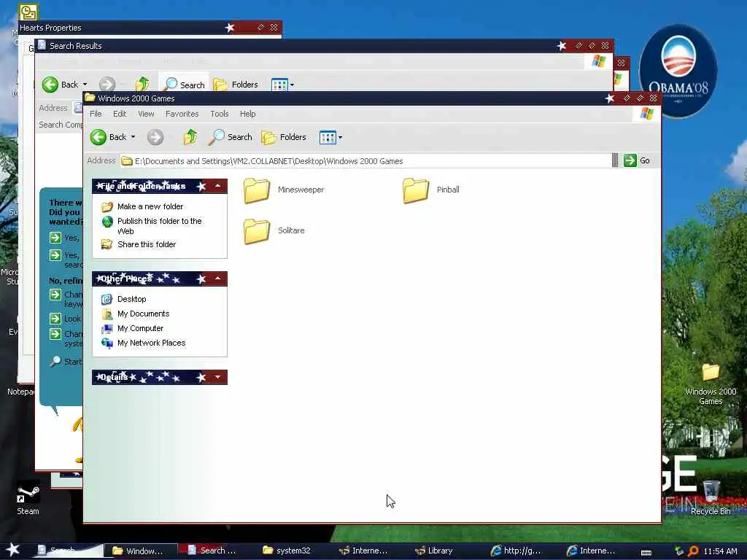Collapse the Other Places panel

(217, 279)
